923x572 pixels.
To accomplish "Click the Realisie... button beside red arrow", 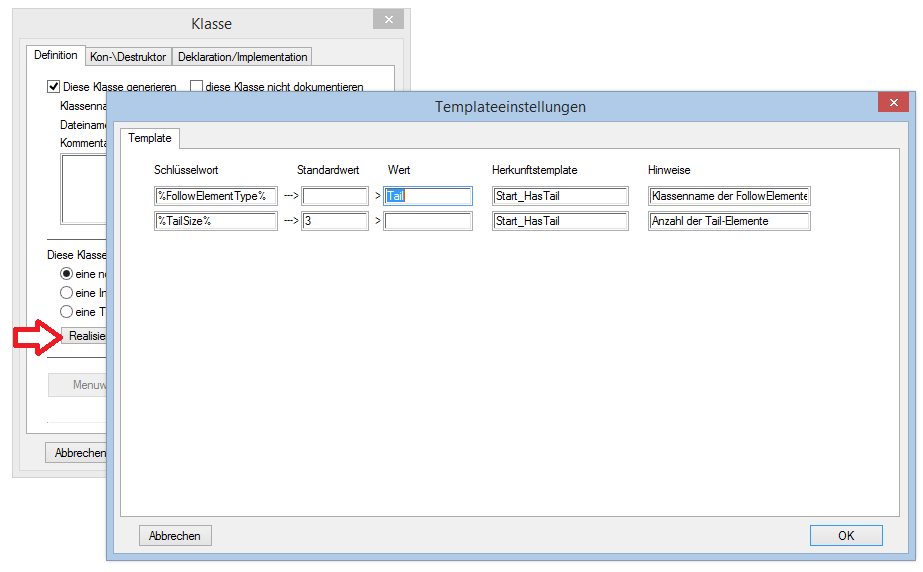I will [x=84, y=336].
